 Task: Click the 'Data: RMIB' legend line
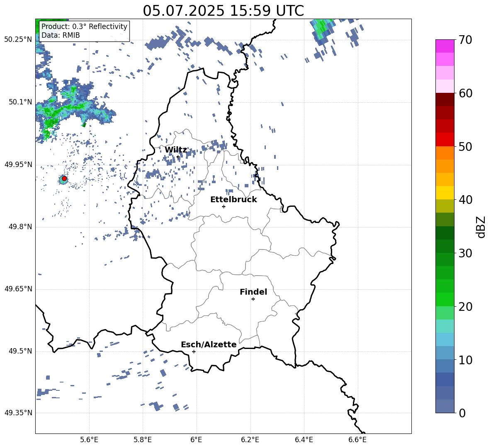(x=61, y=35)
